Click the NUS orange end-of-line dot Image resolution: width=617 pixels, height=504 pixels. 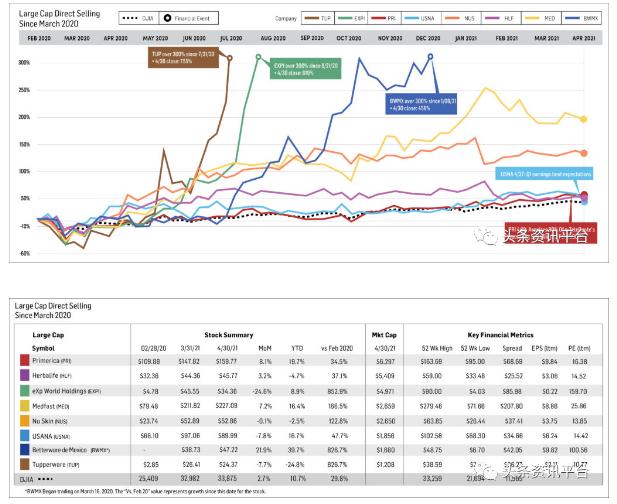click(584, 153)
